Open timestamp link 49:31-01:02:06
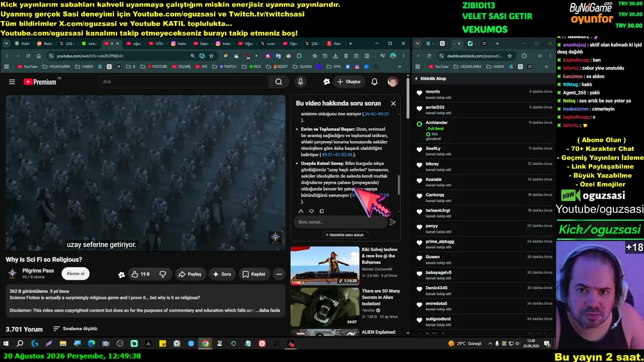This screenshot has width=644, height=362. pos(337,155)
